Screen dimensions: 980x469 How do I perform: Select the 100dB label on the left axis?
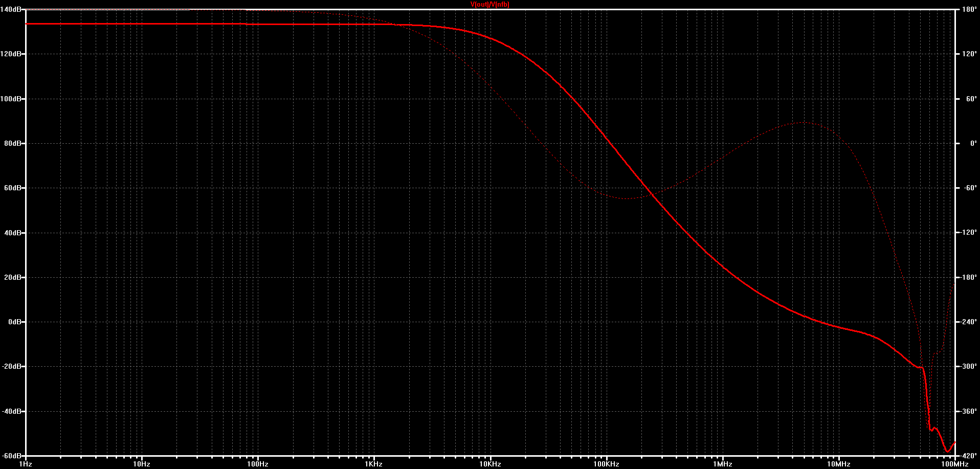[x=11, y=99]
